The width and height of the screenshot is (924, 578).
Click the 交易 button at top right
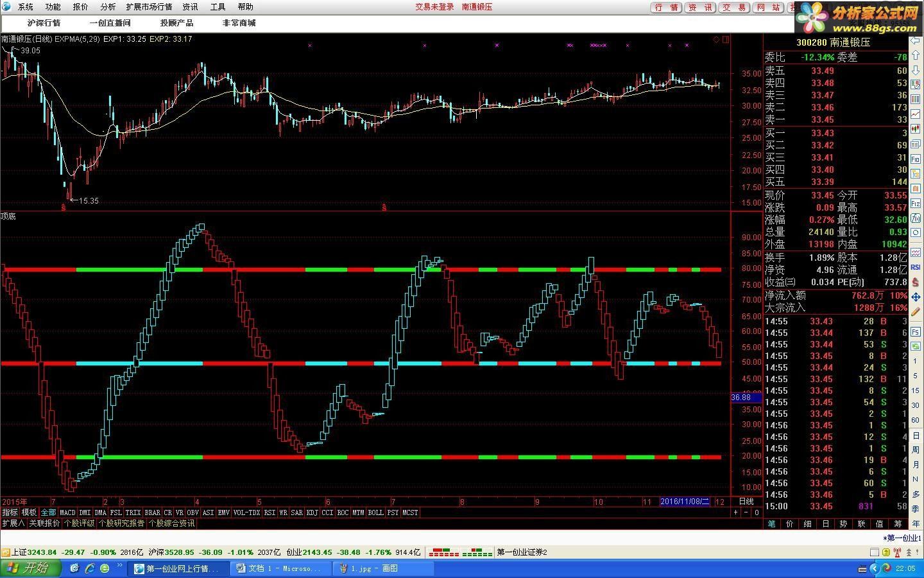pyautogui.click(x=734, y=8)
